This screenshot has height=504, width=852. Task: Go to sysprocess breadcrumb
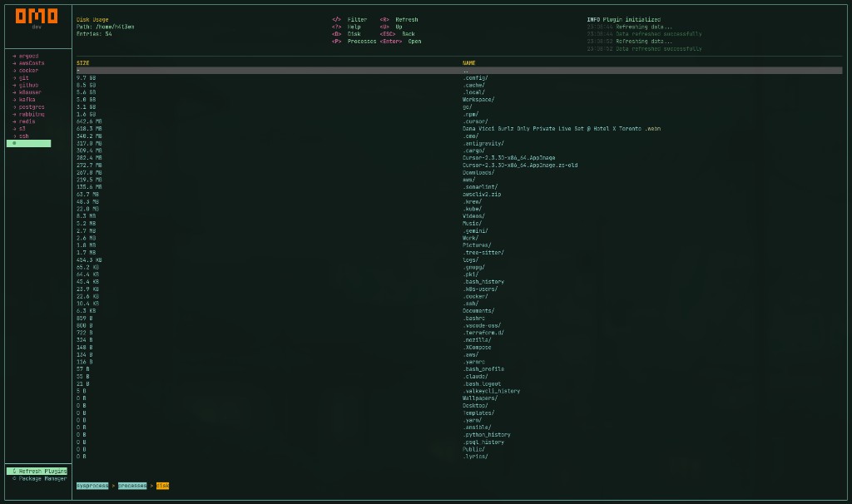(92, 486)
